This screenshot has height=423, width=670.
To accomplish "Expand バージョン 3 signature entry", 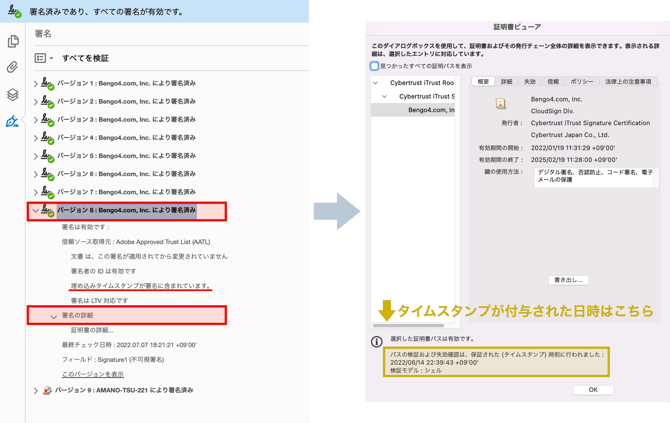I will 36,120.
